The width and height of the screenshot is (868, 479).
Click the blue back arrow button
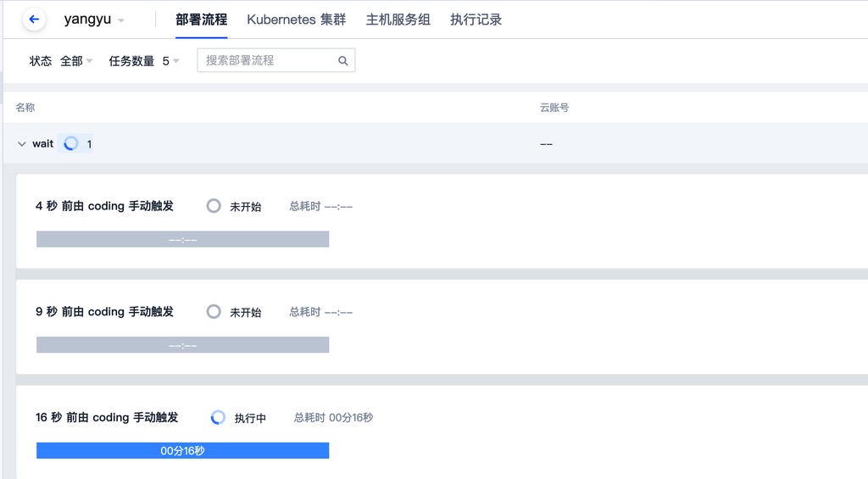pos(34,19)
